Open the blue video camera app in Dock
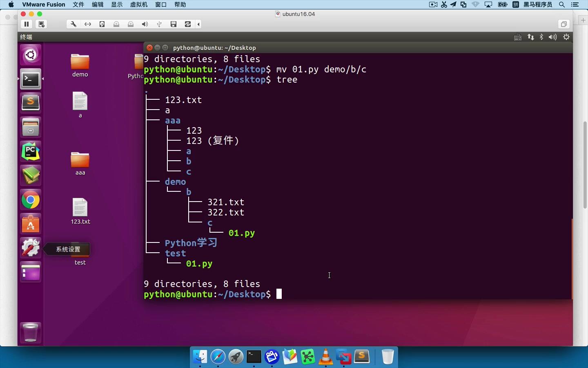 [272, 357]
